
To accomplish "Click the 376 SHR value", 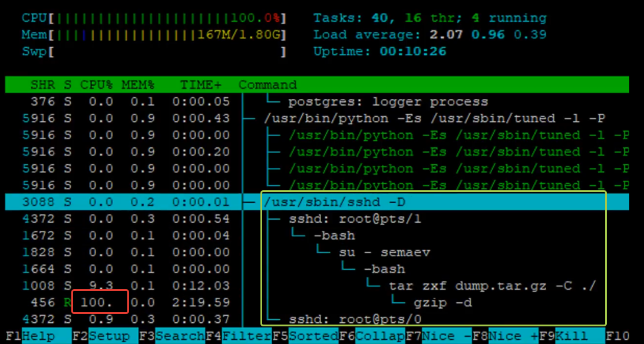I will pyautogui.click(x=43, y=102).
